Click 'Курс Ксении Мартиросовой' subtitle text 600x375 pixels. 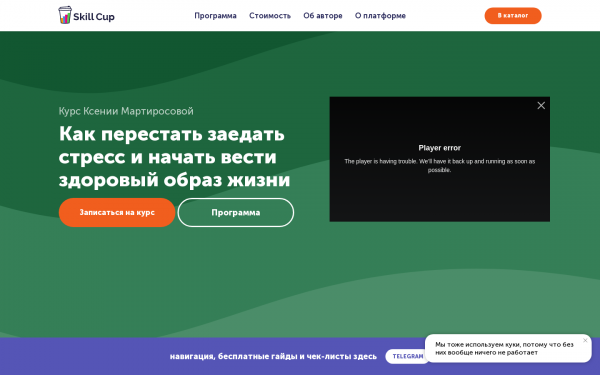tap(126, 111)
